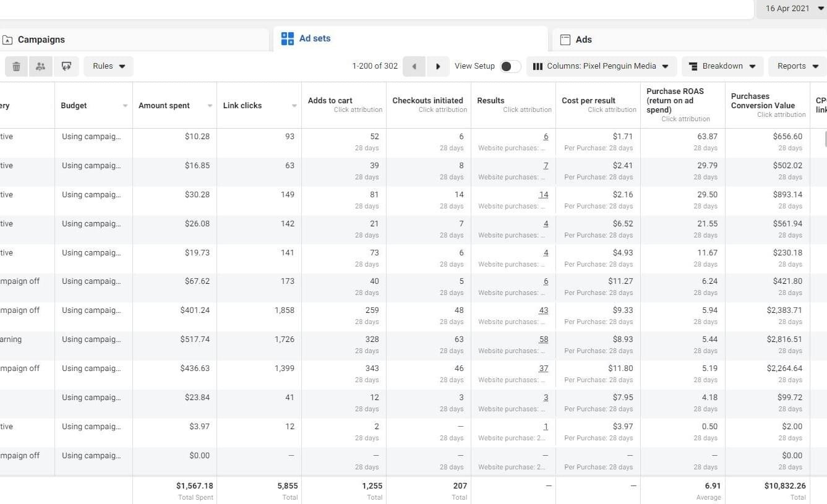The image size is (827, 504).
Task: Open the Rules dropdown
Action: click(108, 66)
